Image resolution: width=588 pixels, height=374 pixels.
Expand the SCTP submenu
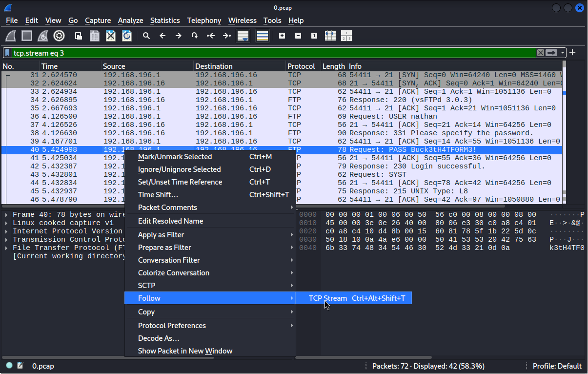[210, 286]
